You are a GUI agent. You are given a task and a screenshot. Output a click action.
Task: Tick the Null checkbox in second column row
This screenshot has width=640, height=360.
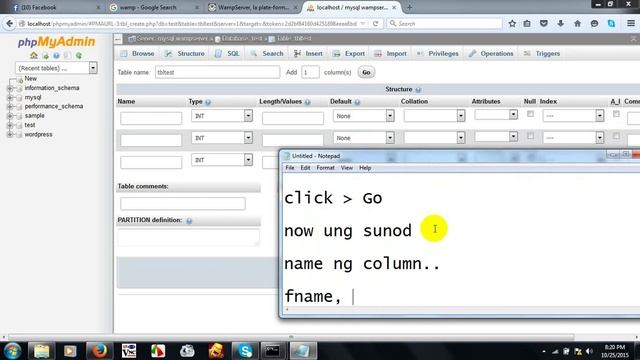tap(530, 136)
